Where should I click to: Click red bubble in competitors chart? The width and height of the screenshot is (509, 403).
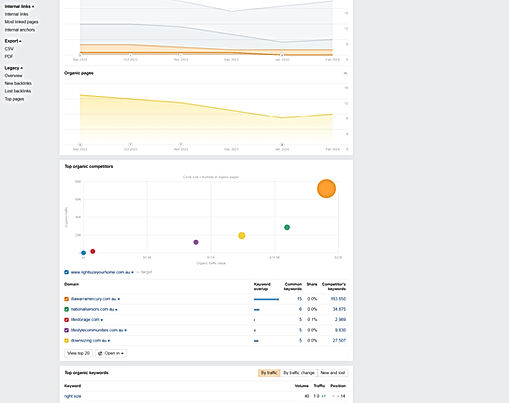(x=93, y=251)
